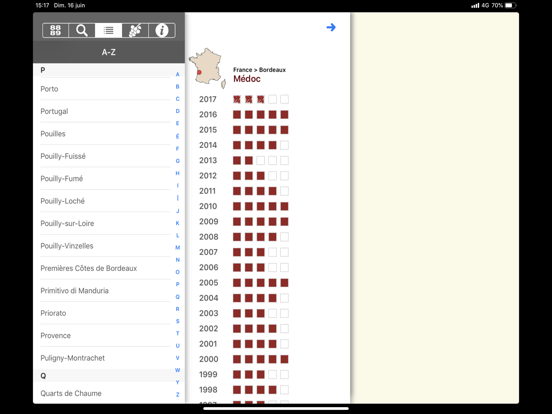Tap the blue forward arrow
The width and height of the screenshot is (552, 414).
331,27
